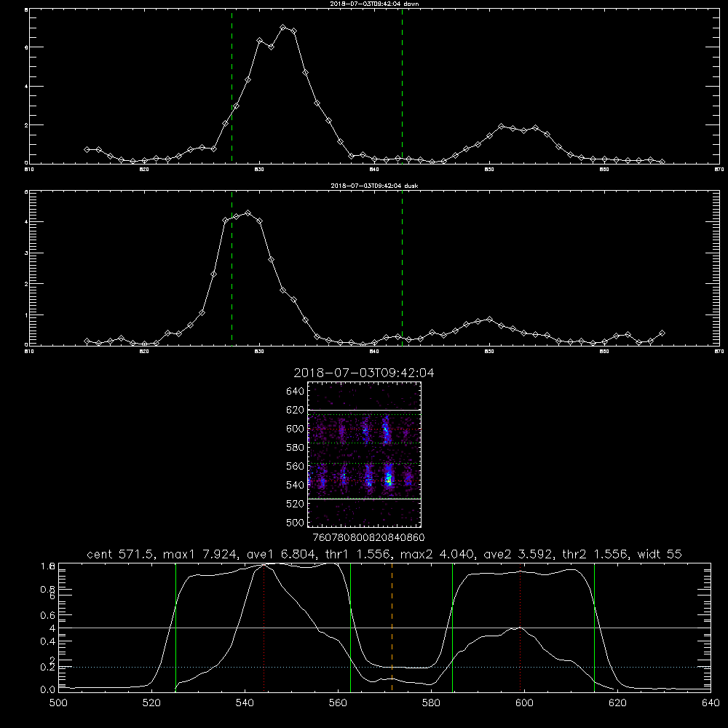Screen dimensions: 728x728
Task: Select left green dashed line in dusk plot
Action: 232,268
